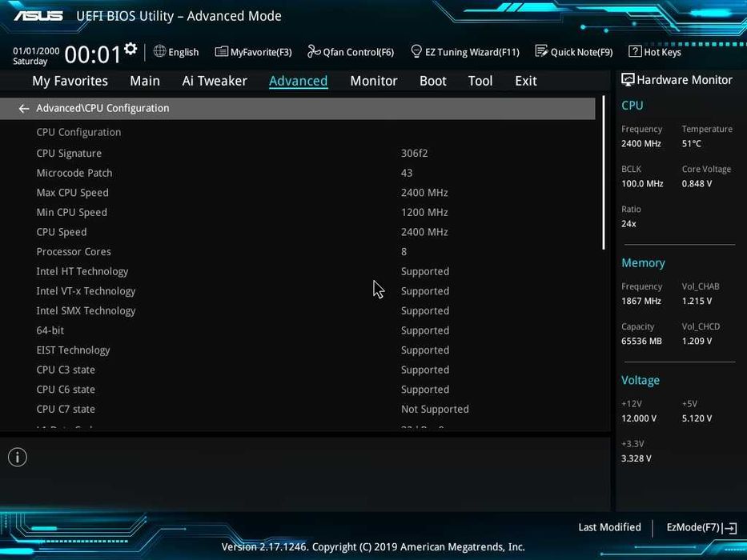Image resolution: width=747 pixels, height=560 pixels.
Task: Switch to the Main tab
Action: pyautogui.click(x=145, y=81)
